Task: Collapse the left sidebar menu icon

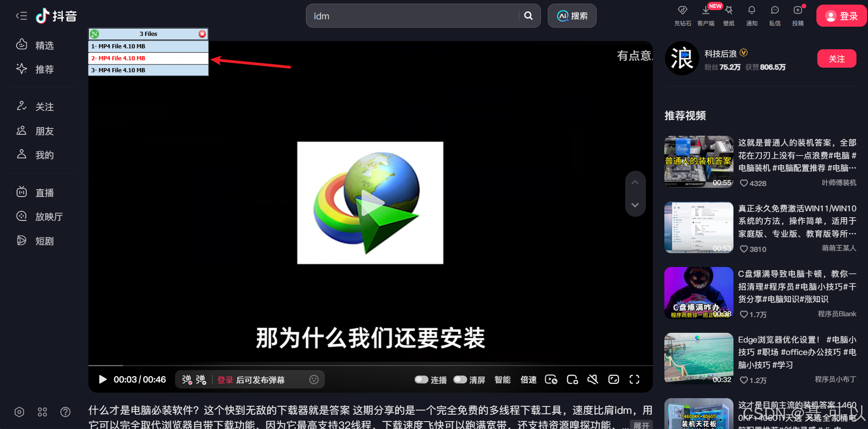Action: point(21,16)
